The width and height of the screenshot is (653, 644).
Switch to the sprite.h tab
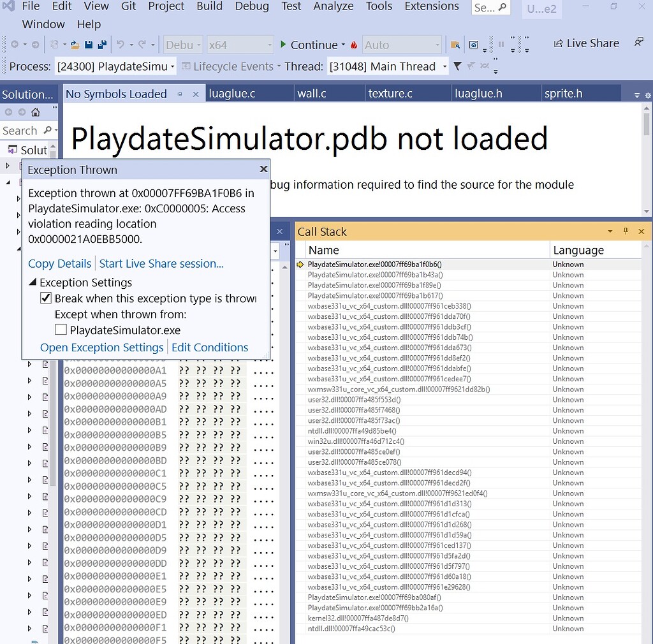coord(580,93)
